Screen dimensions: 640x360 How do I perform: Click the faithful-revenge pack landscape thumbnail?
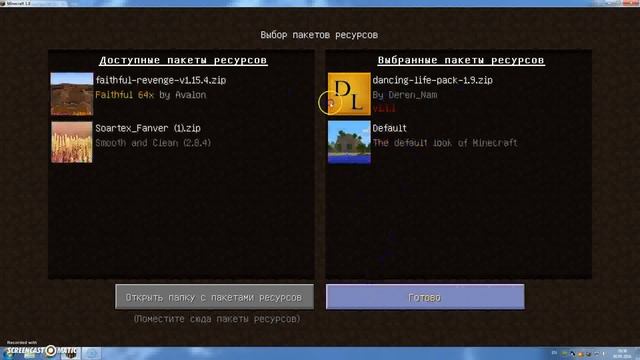point(72,94)
